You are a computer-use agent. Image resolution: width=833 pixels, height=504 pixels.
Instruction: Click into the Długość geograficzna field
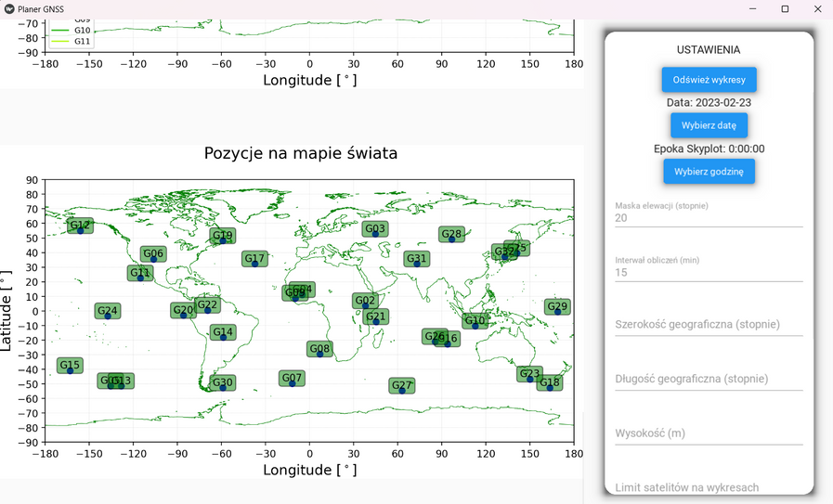(709, 379)
